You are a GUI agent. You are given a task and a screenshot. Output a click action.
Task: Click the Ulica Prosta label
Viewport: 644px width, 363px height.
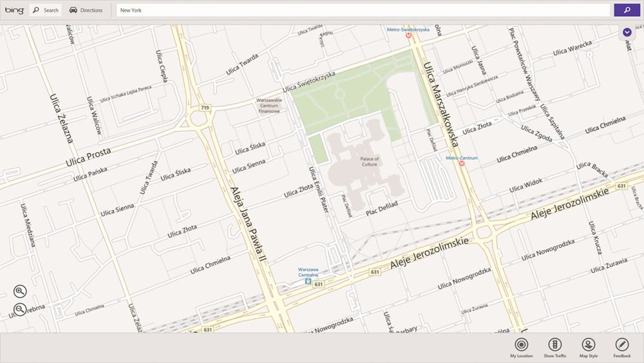[x=88, y=157]
